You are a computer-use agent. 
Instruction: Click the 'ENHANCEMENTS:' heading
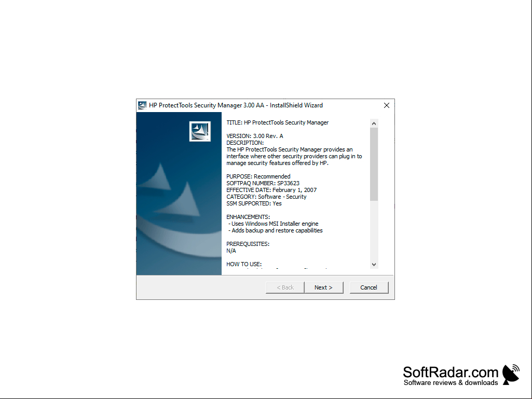click(248, 217)
